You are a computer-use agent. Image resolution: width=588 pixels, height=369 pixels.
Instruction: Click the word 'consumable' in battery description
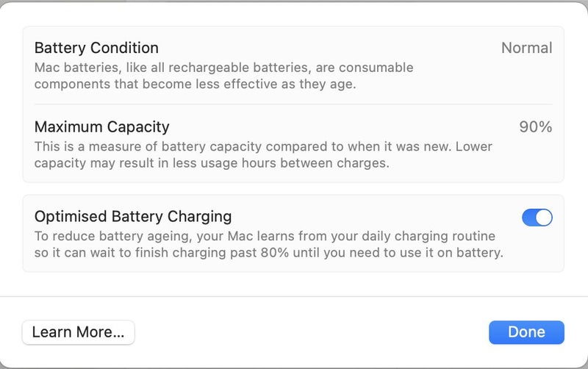point(376,68)
